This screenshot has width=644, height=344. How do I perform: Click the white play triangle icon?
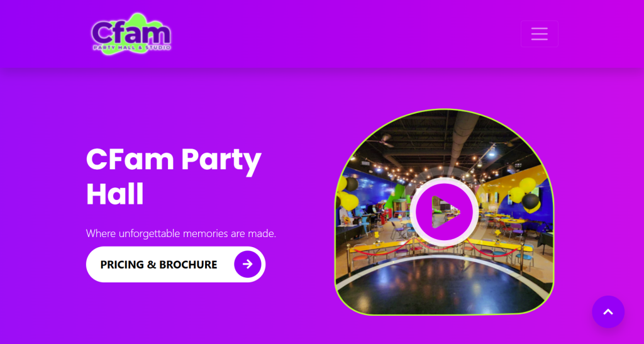click(445, 212)
